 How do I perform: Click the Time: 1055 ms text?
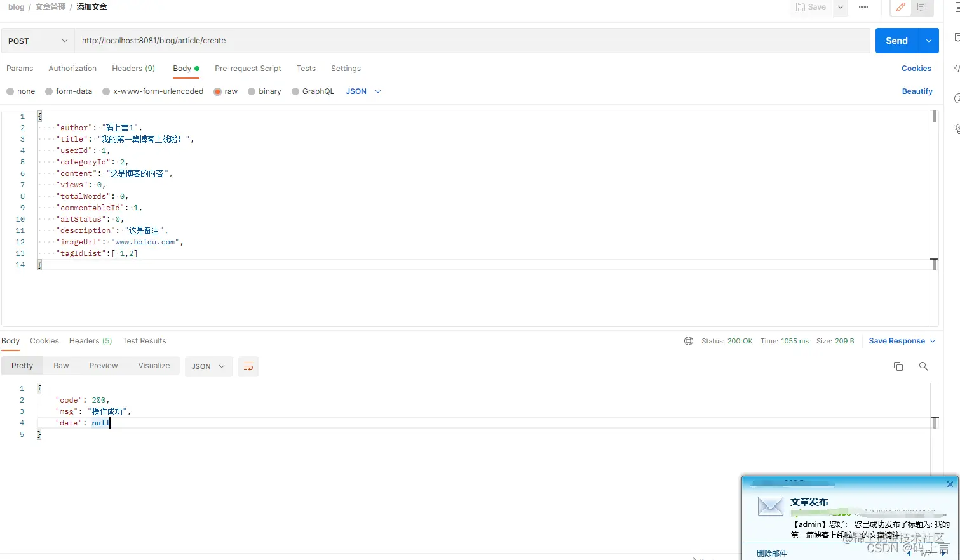785,341
